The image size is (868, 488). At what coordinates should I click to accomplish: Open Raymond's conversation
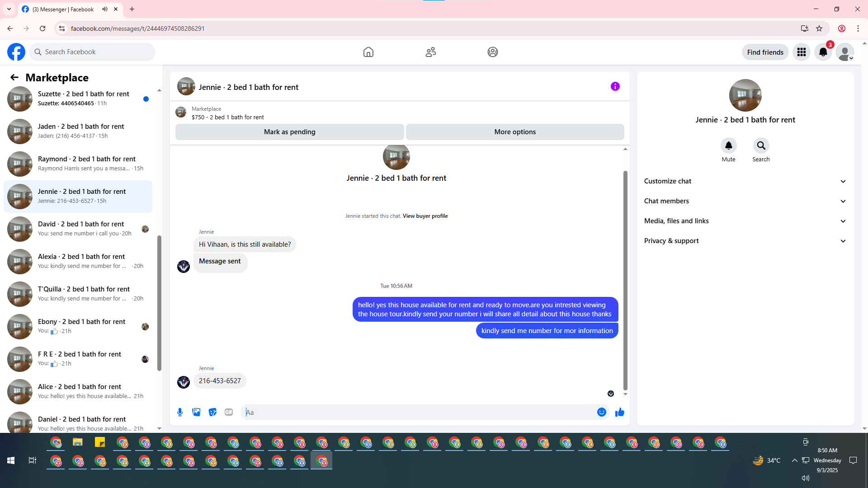pos(78,164)
